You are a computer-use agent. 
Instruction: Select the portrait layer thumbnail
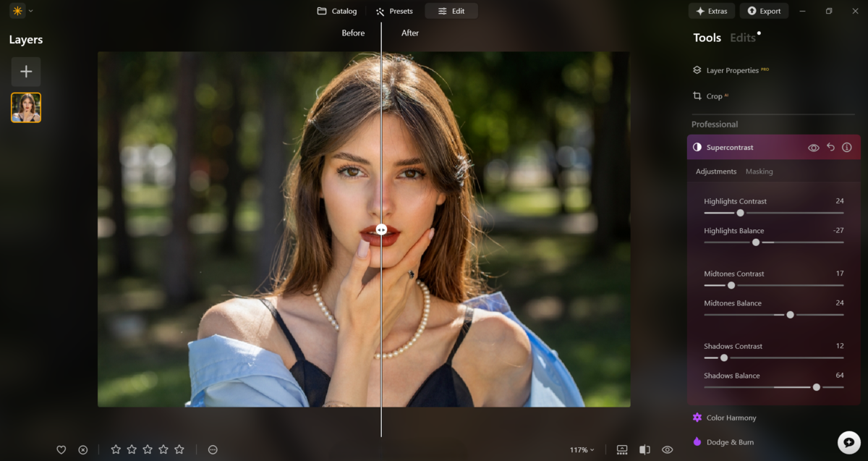tap(26, 107)
